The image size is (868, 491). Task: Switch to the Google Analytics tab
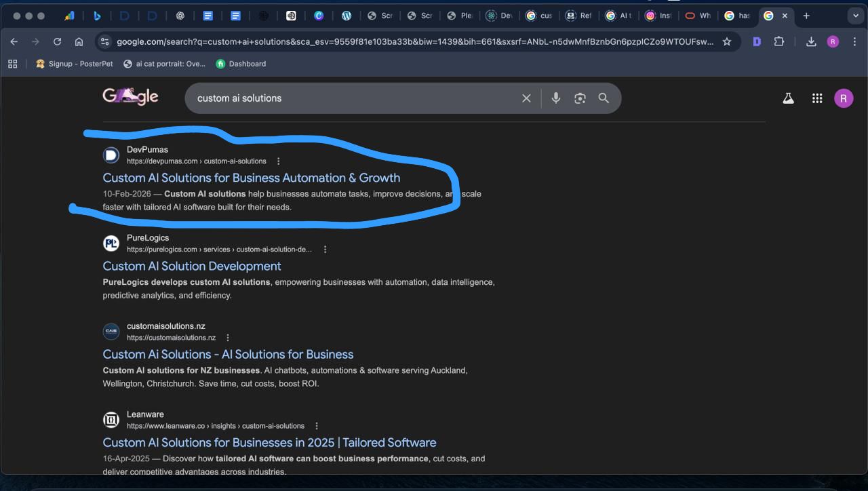pyautogui.click(x=69, y=16)
